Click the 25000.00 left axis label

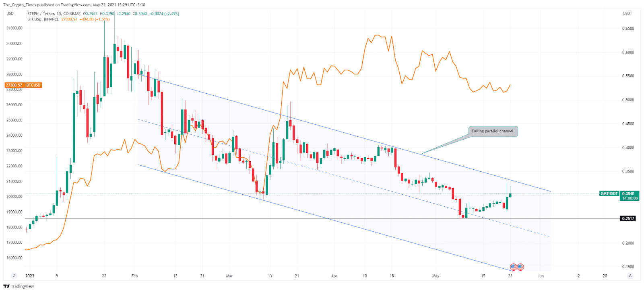pyautogui.click(x=14, y=120)
